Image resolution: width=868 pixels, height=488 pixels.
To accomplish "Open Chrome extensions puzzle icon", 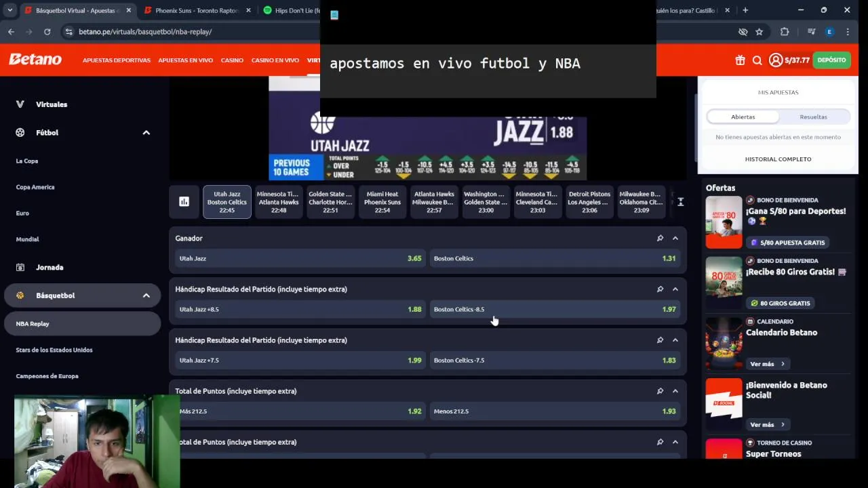I will [x=785, y=32].
